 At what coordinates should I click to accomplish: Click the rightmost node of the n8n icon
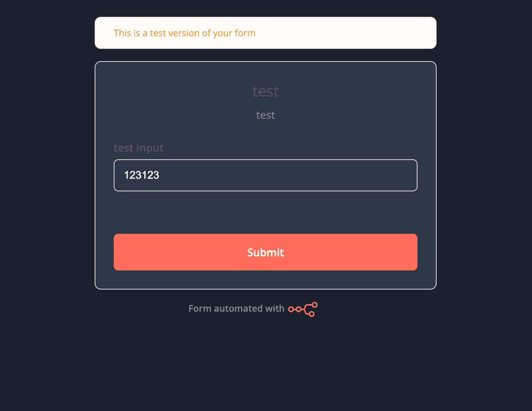pyautogui.click(x=314, y=305)
